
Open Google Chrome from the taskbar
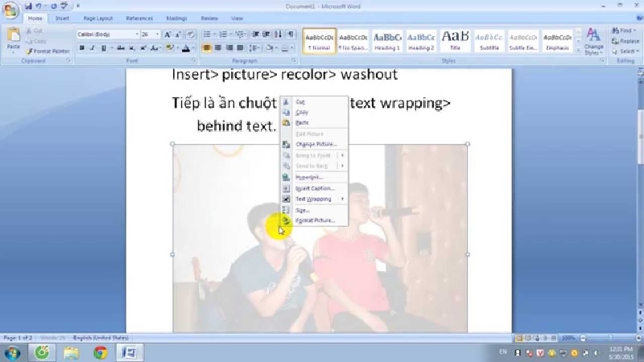click(101, 352)
